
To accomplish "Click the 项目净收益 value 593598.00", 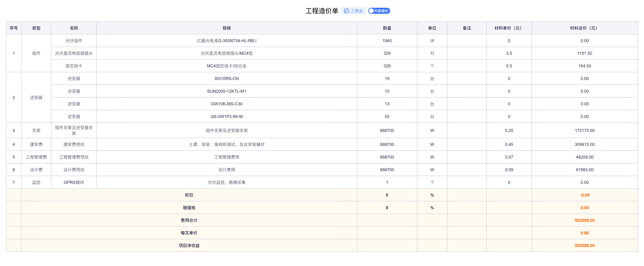I will point(585,246).
